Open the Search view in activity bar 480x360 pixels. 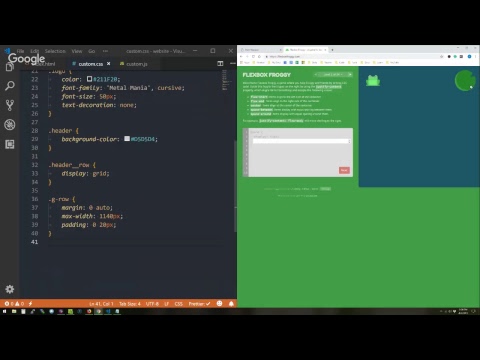10,86
